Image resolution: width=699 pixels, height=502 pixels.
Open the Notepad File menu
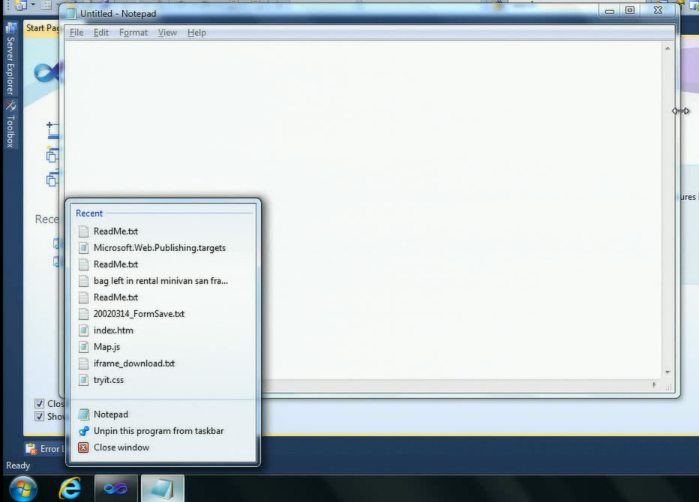pos(76,33)
